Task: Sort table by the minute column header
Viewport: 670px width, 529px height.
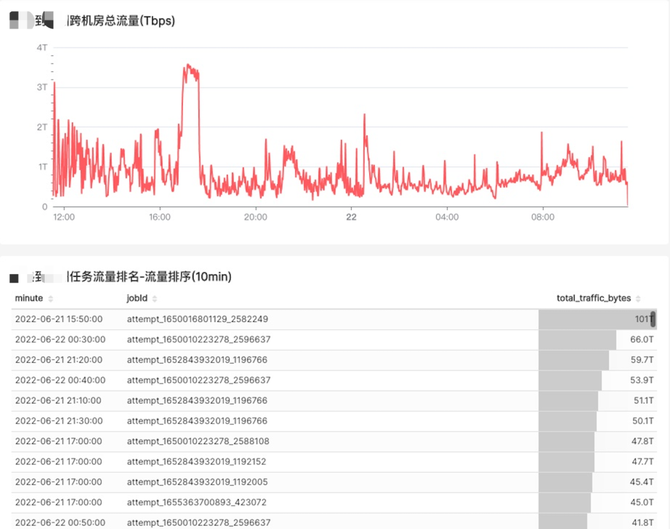Action: coord(29,298)
